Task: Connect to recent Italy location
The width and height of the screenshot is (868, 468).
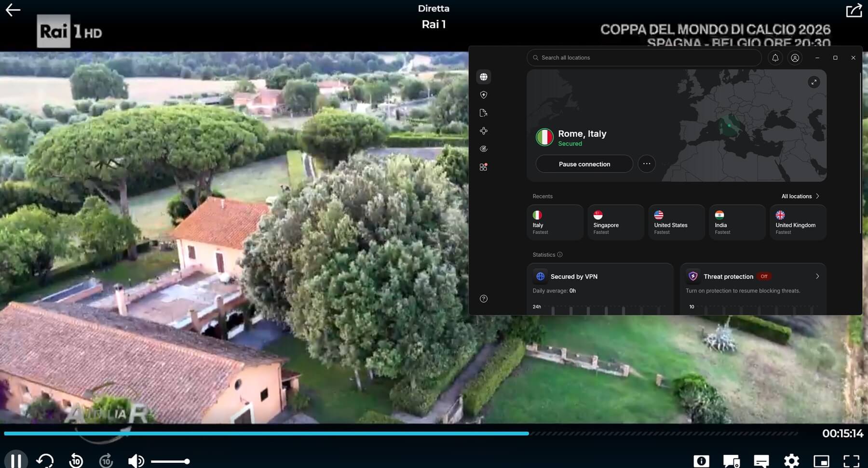Action: coord(555,222)
